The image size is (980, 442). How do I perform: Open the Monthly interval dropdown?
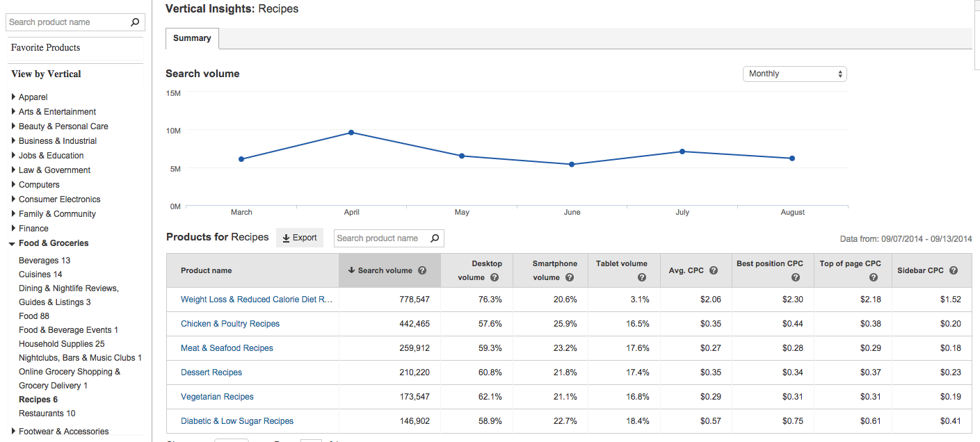(794, 74)
